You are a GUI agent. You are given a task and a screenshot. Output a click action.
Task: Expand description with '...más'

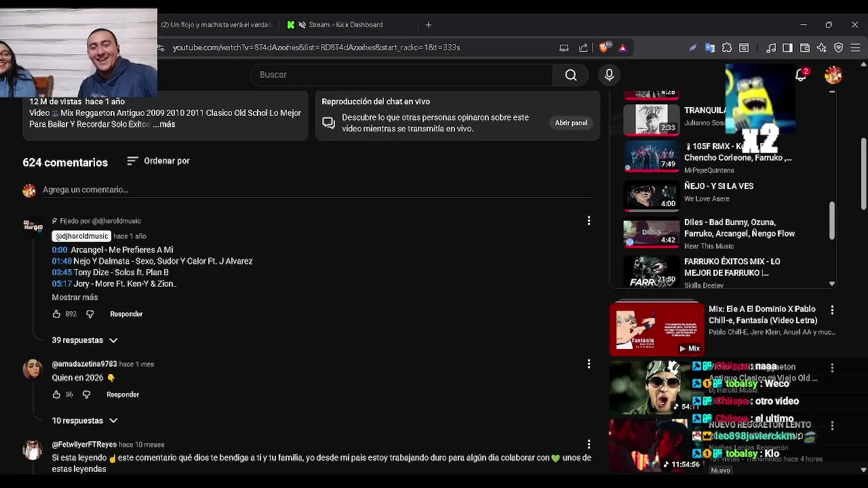coord(164,125)
